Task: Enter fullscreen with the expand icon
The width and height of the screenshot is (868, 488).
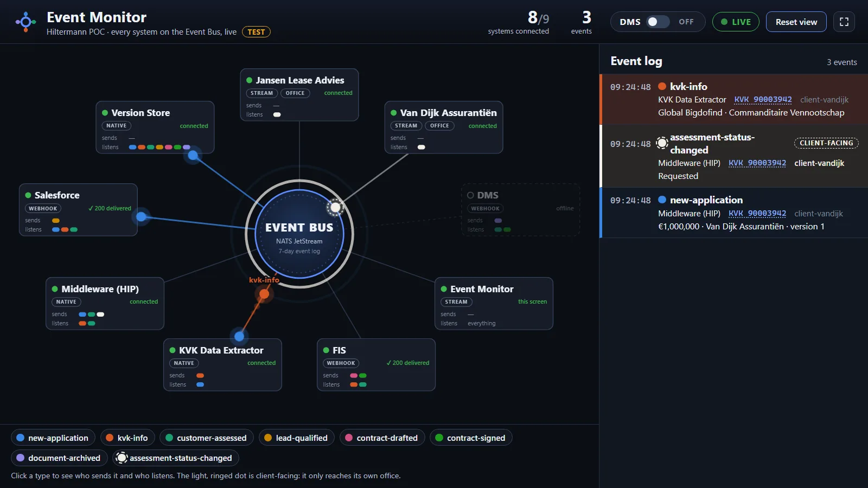Action: tap(844, 22)
